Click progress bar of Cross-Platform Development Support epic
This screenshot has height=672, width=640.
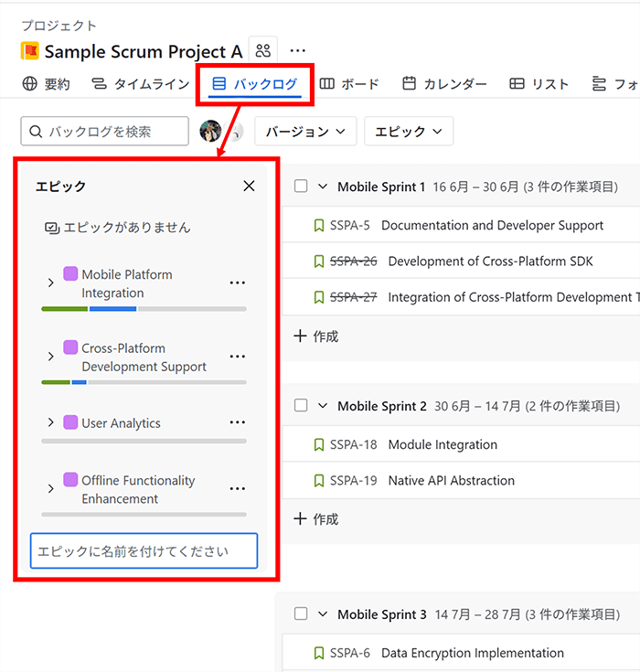tap(144, 382)
